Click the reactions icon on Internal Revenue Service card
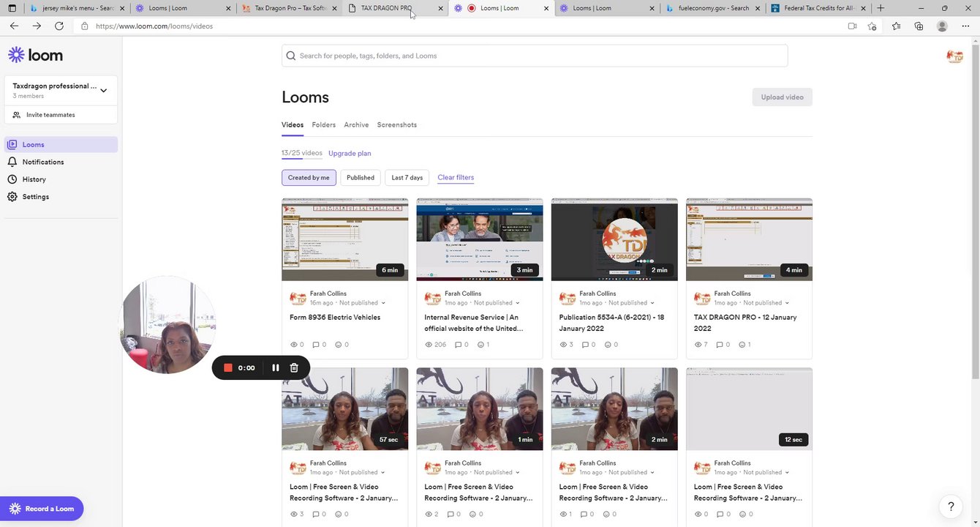980x527 pixels. click(x=481, y=345)
